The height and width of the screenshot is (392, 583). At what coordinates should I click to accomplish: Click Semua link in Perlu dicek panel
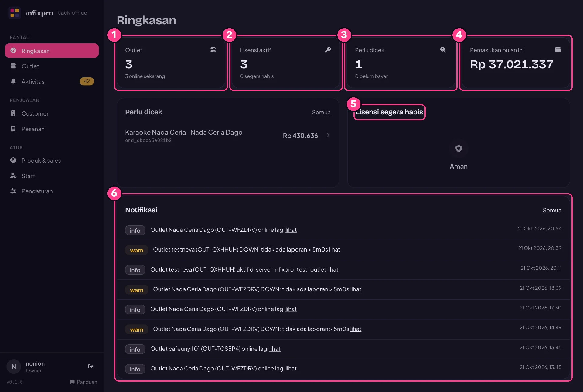point(321,112)
